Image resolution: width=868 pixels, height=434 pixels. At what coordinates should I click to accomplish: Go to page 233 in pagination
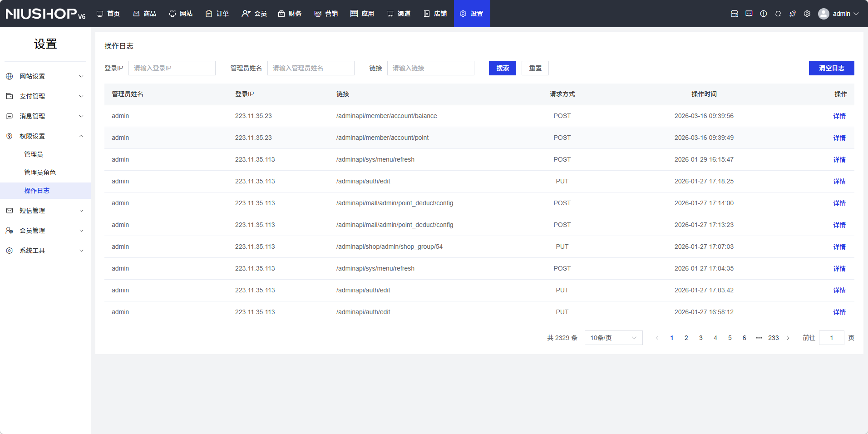773,338
